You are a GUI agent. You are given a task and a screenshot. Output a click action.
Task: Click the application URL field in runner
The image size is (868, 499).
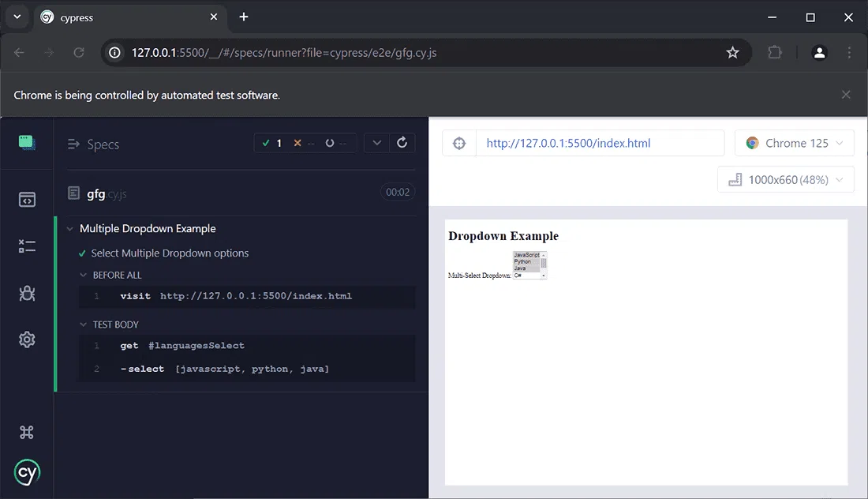click(599, 144)
